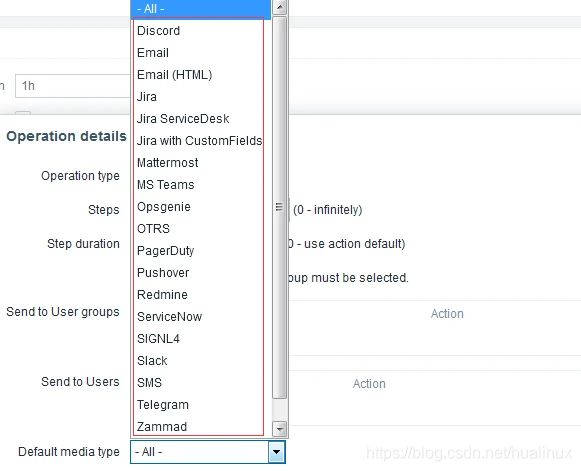Image resolution: width=581 pixels, height=471 pixels.
Task: Click the Default media type combo box
Action: point(208,452)
